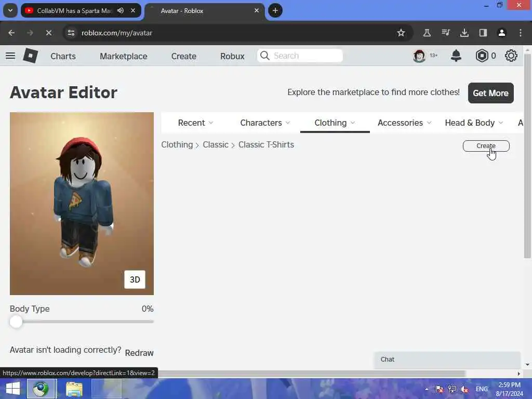This screenshot has height=399, width=532.
Task: Open the browser downloads icon
Action: coord(464,33)
